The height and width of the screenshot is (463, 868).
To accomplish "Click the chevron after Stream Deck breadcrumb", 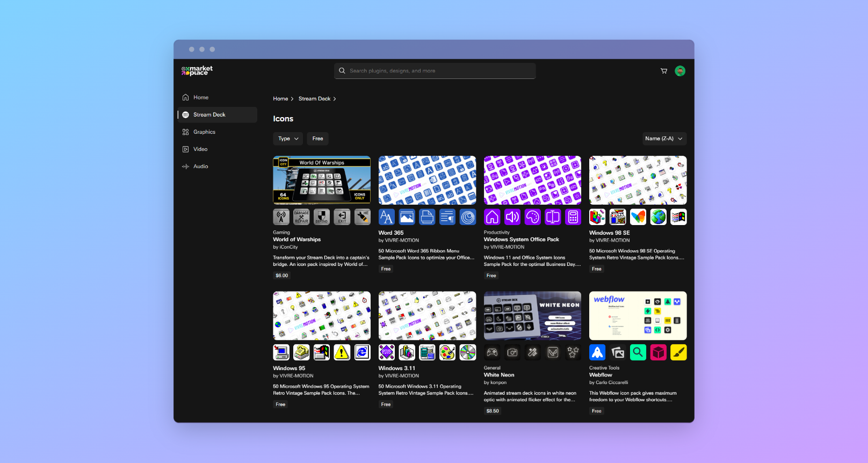I will 335,99.
